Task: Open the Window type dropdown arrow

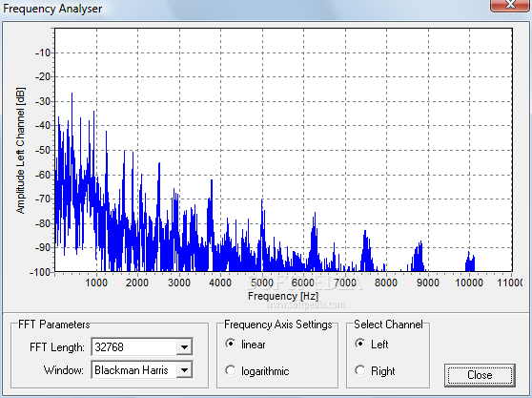Action: [x=184, y=369]
